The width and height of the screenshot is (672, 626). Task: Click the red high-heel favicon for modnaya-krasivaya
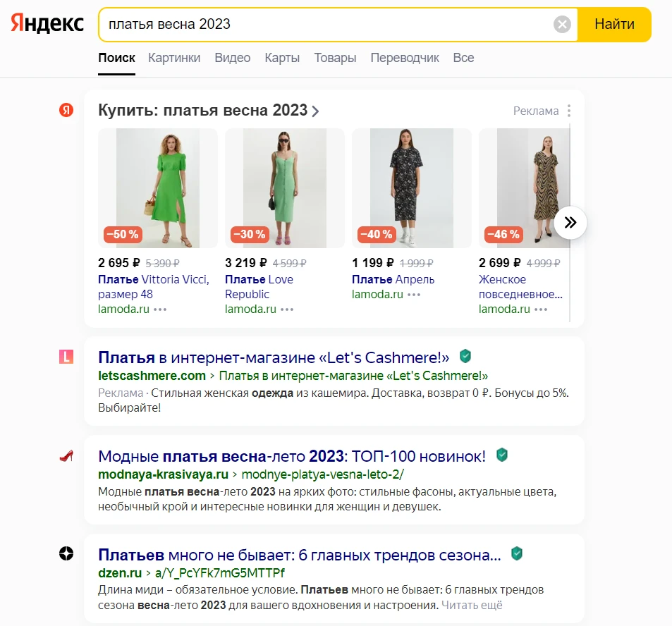(66, 456)
